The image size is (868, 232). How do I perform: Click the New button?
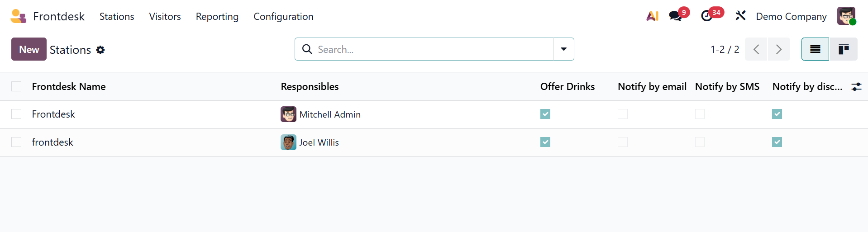click(29, 49)
